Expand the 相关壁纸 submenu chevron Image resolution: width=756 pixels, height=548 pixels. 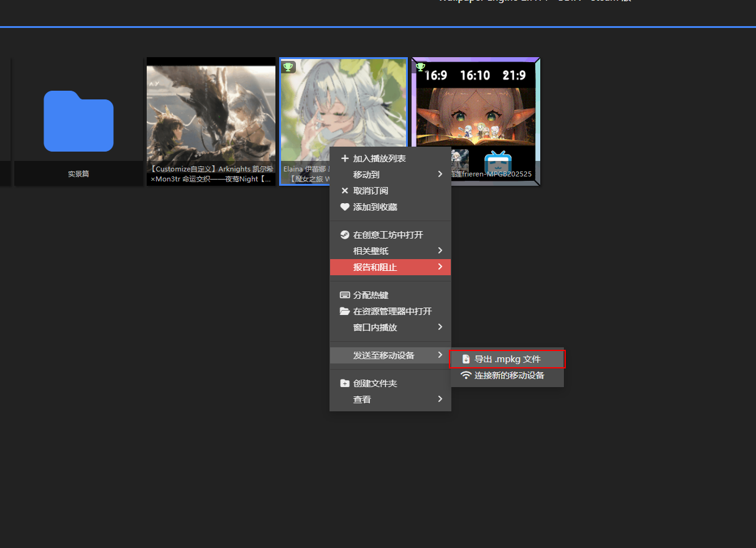440,250
